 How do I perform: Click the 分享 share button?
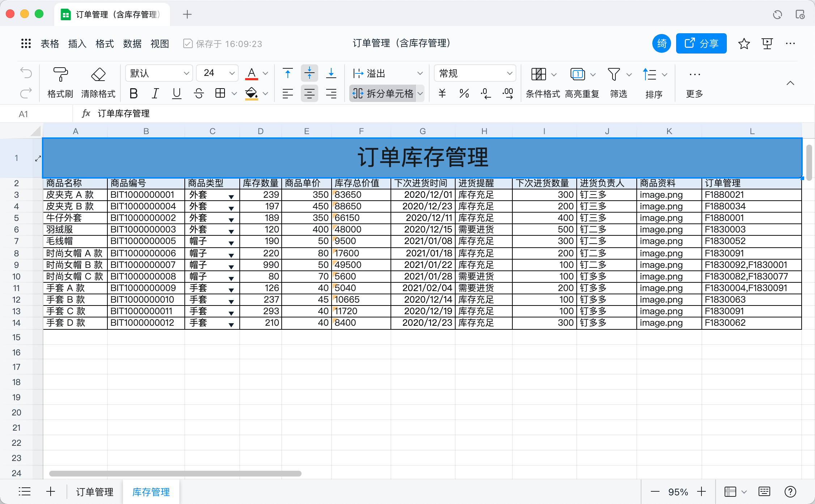(701, 43)
